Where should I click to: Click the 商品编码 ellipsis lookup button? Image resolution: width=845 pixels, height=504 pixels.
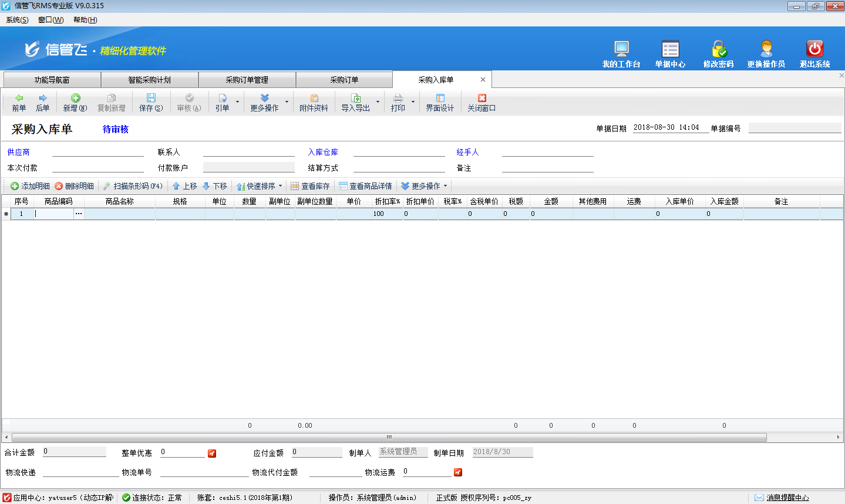pos(79,214)
